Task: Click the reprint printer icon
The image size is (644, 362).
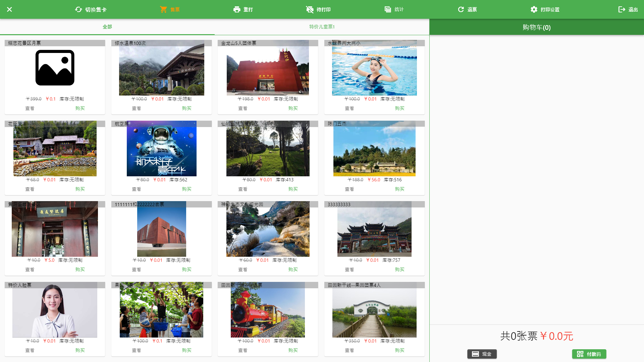Action: point(237,9)
